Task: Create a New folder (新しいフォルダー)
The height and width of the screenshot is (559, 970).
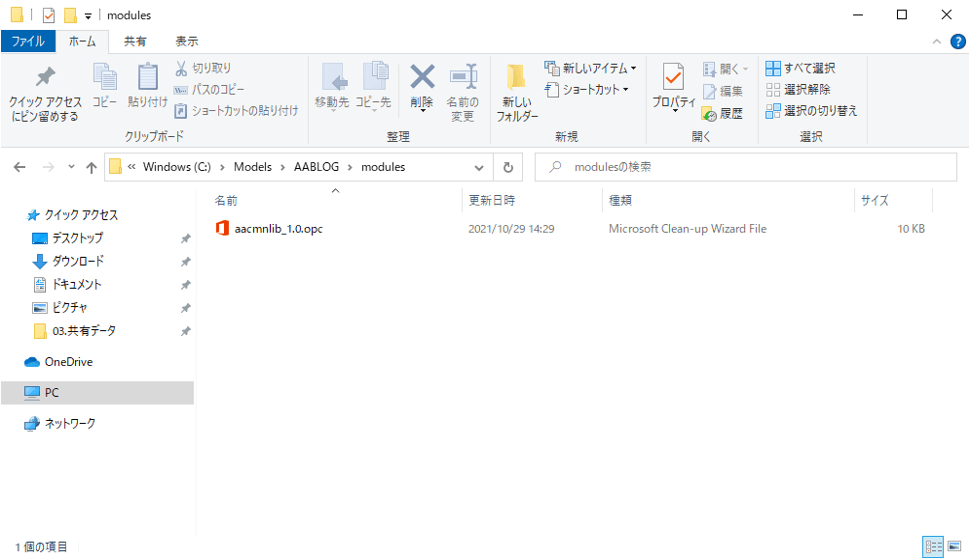Action: click(x=517, y=93)
